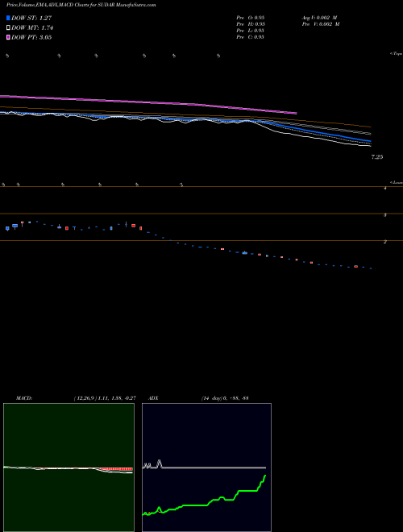403x532 pixels.
Task: Select the DOW ST: 1.27 label
Action: pyautogui.click(x=31, y=18)
